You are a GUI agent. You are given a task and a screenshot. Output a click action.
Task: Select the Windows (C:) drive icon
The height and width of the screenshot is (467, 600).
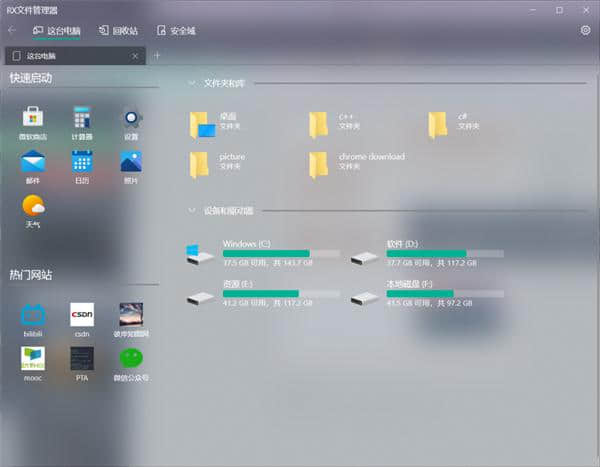click(x=200, y=255)
